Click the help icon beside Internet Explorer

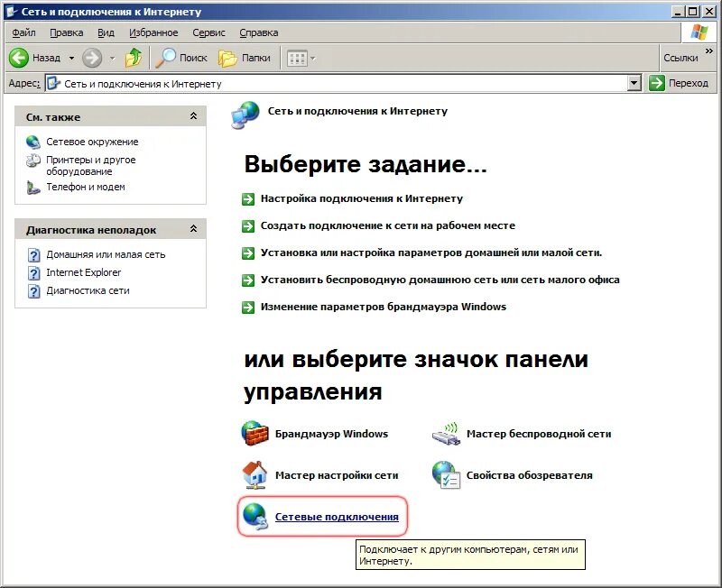[33, 273]
